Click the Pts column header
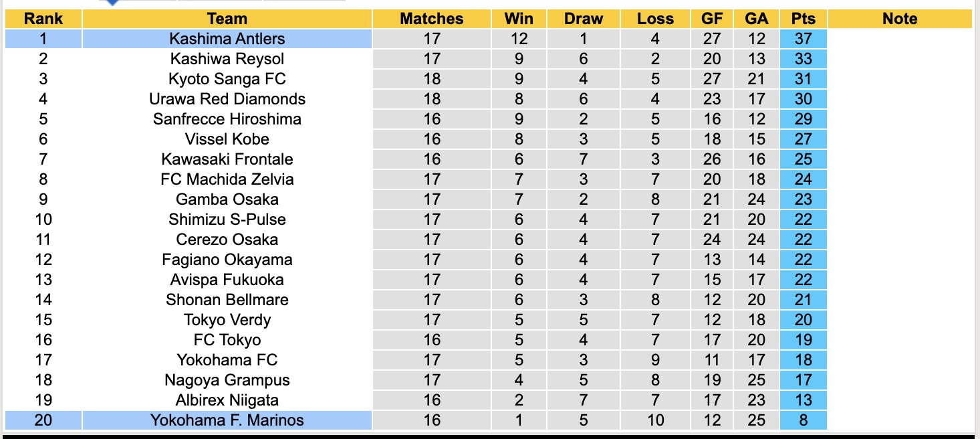 click(x=803, y=19)
